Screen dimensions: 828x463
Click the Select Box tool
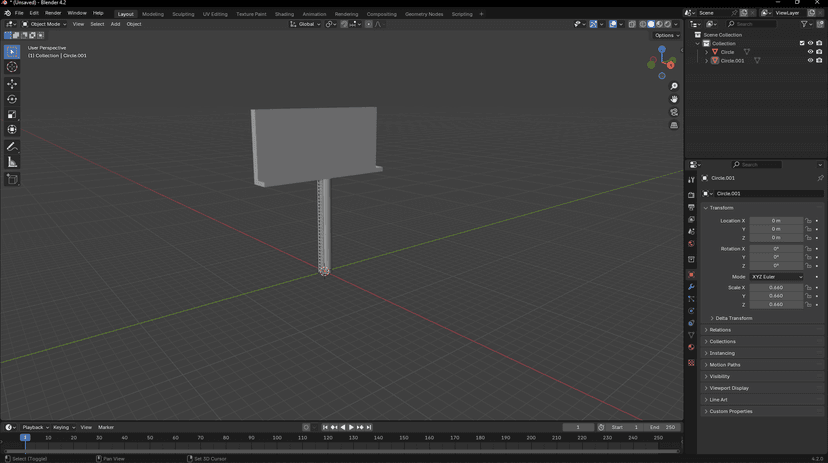(12, 52)
